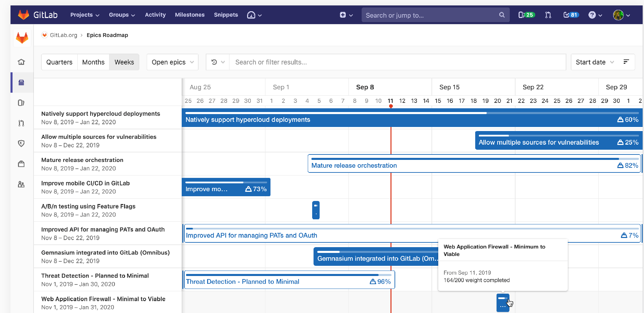The image size is (644, 313).
Task: Go to the Milestones page
Action: click(190, 15)
